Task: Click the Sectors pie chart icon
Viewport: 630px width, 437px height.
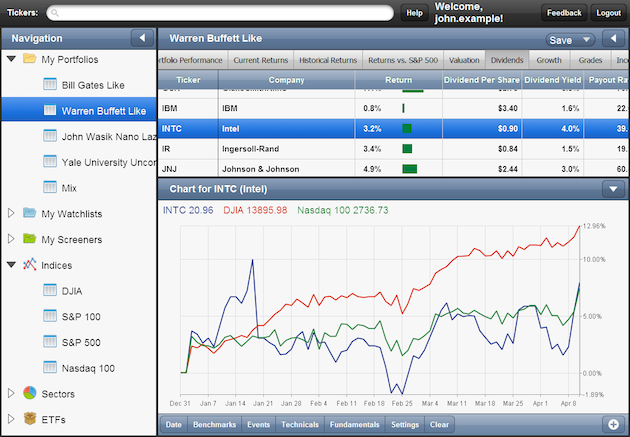Action: 29,393
